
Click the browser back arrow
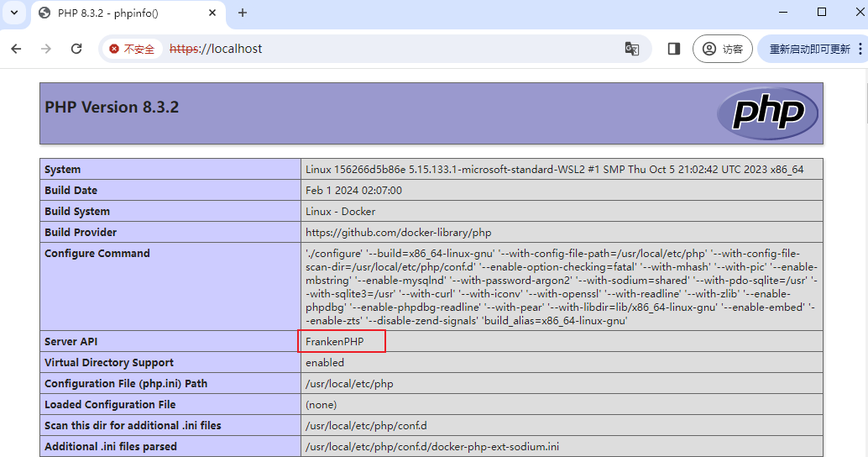[x=16, y=49]
